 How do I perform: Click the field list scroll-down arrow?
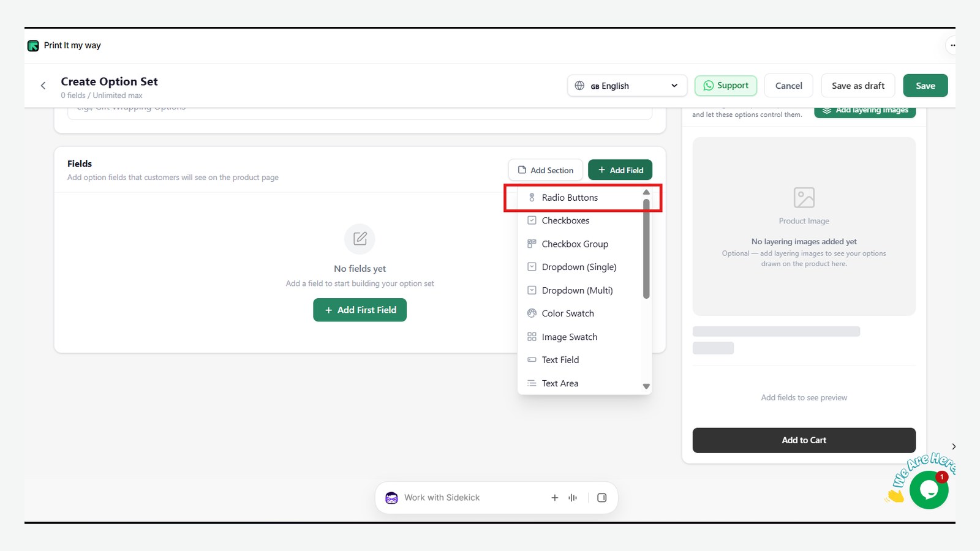click(x=646, y=386)
